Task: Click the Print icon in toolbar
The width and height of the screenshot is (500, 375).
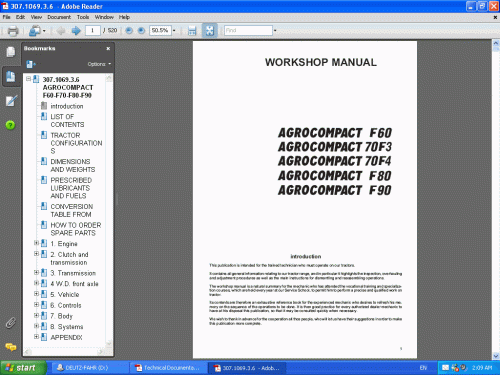Action: click(13, 31)
